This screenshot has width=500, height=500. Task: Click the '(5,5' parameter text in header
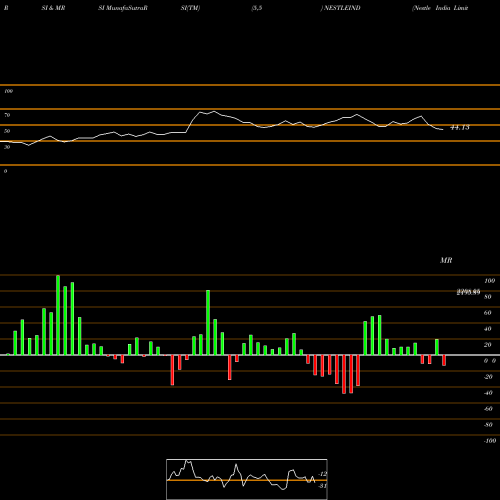(x=257, y=8)
